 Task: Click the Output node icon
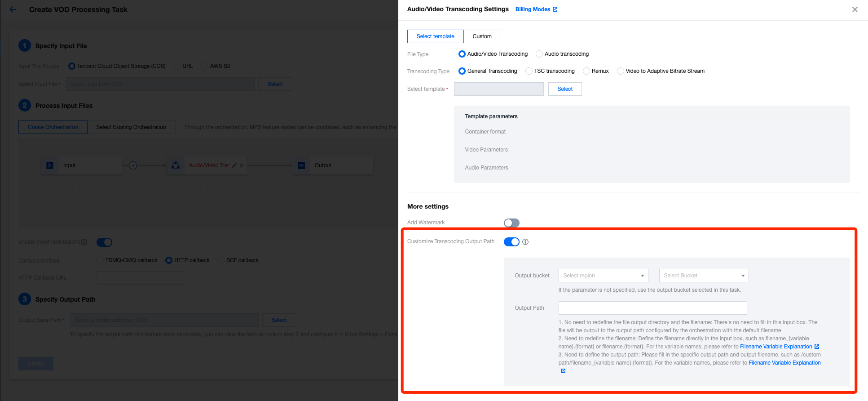click(301, 165)
